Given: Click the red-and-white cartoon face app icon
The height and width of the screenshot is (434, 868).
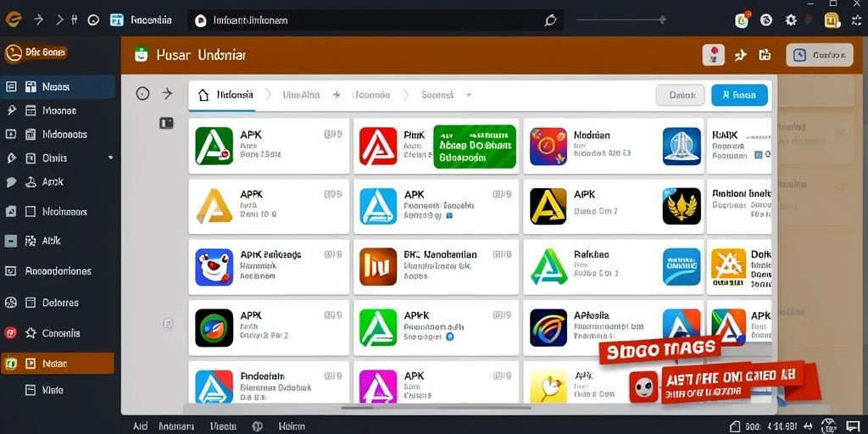Looking at the screenshot, I should (214, 267).
